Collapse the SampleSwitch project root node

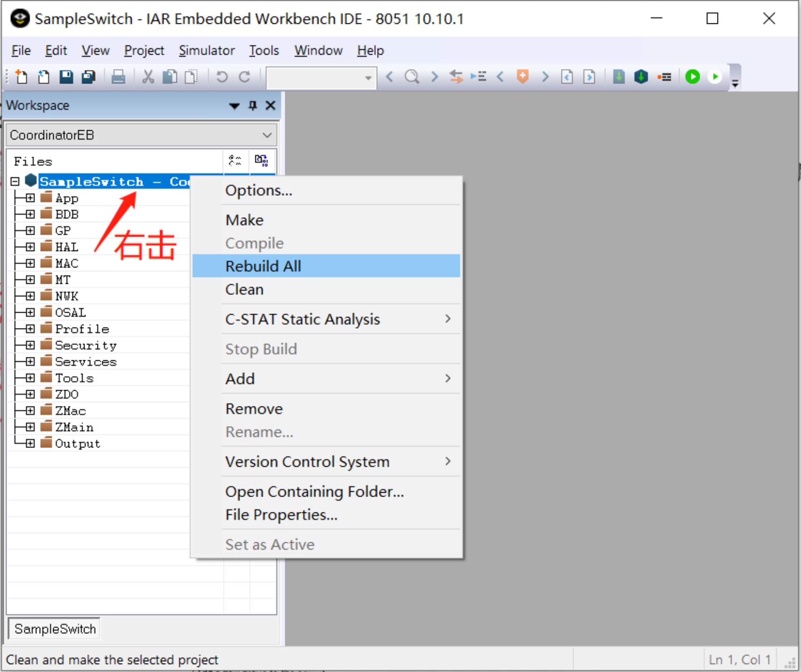point(15,182)
